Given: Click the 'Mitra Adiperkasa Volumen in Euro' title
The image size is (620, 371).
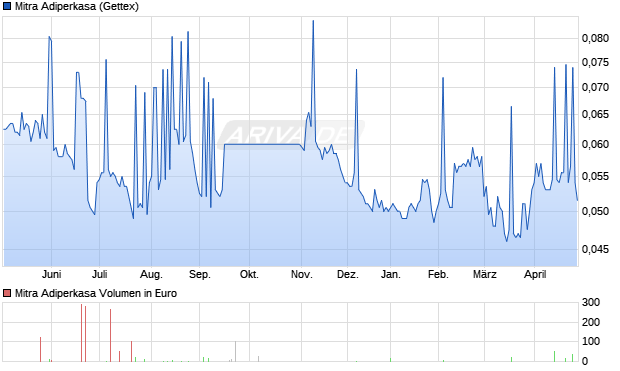Looking at the screenshot, I should coord(96,293).
